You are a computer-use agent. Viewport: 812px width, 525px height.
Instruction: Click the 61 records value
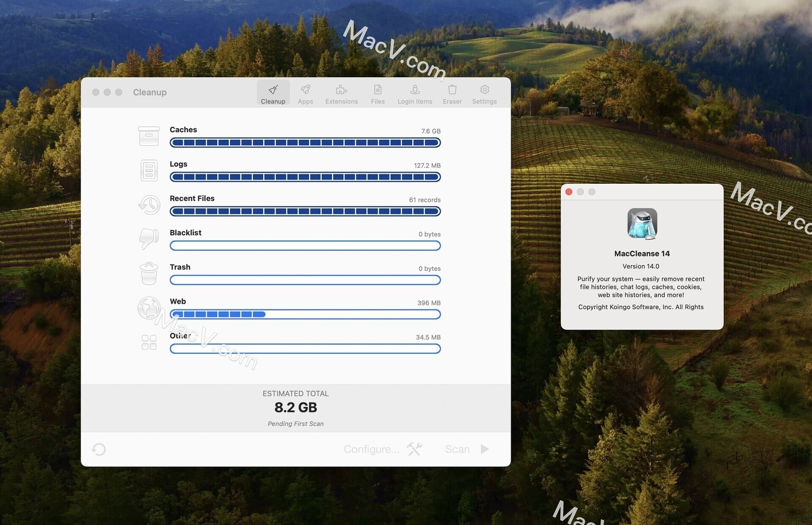point(425,200)
